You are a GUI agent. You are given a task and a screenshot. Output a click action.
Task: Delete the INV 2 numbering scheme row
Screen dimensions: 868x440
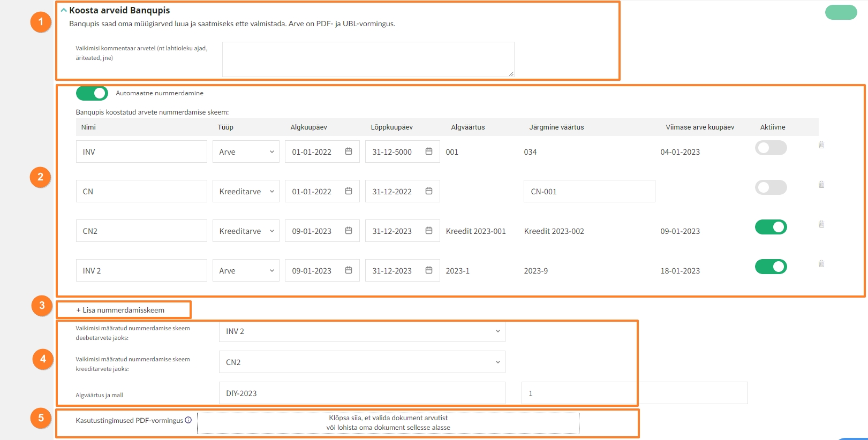[x=821, y=264]
